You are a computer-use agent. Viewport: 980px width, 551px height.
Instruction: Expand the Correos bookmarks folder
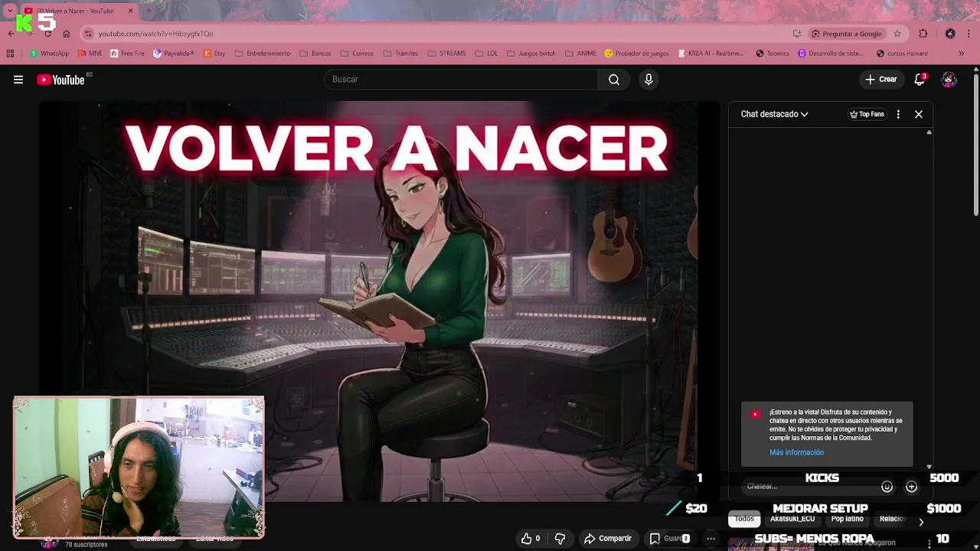[x=357, y=54]
